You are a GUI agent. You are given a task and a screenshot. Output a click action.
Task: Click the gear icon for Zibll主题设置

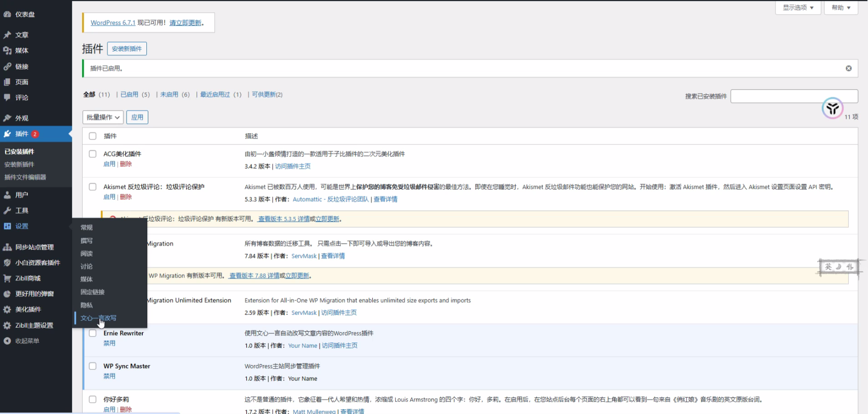pos(7,325)
